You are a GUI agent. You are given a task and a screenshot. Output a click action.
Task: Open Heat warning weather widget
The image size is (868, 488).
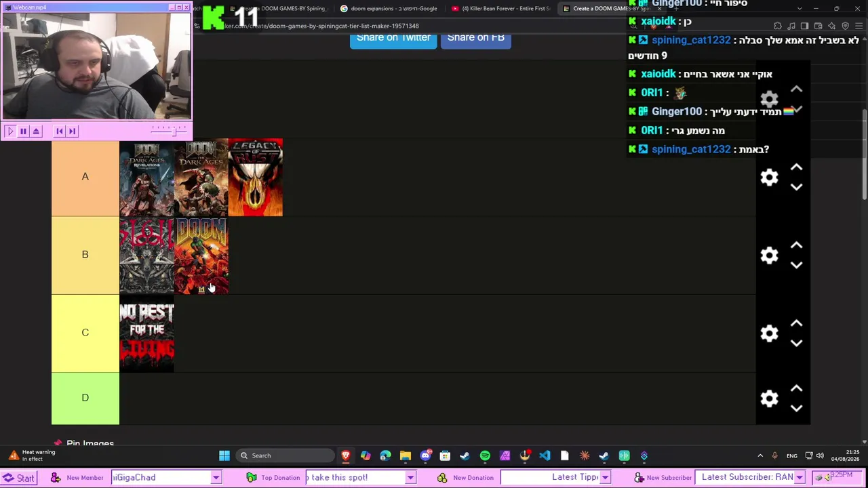[33, 455]
